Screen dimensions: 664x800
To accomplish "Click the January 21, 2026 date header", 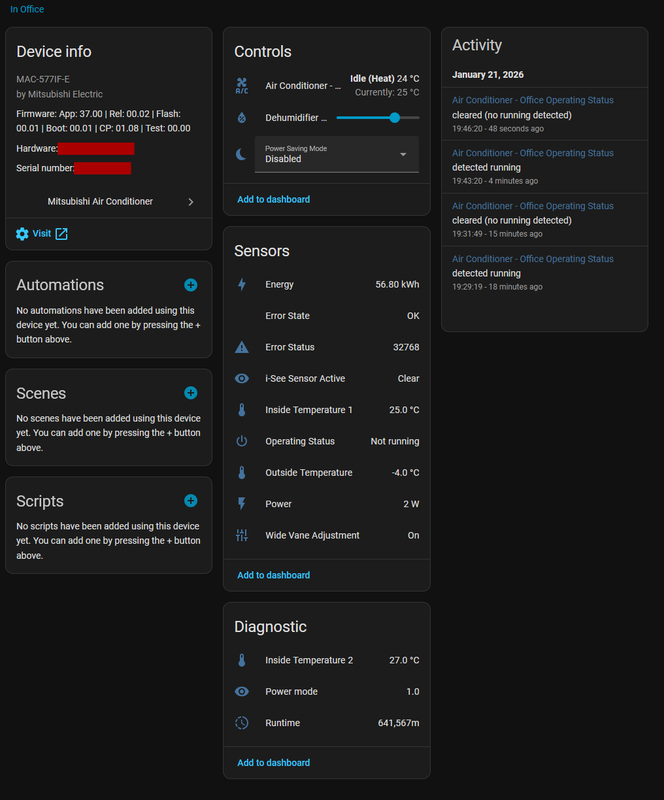I will [x=487, y=74].
